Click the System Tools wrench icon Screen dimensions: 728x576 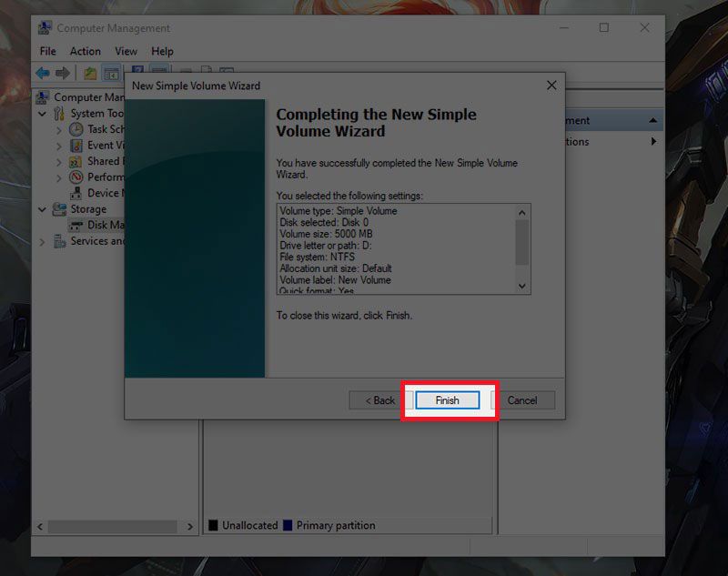click(x=59, y=113)
